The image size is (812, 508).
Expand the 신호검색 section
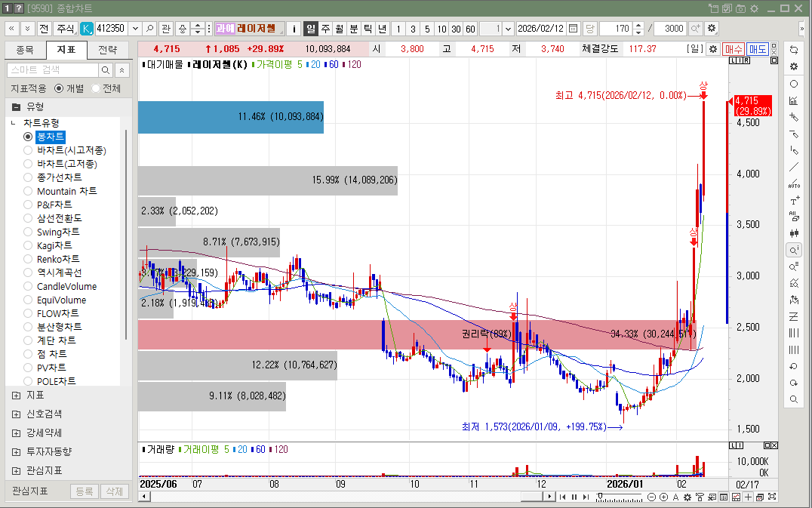click(16, 414)
